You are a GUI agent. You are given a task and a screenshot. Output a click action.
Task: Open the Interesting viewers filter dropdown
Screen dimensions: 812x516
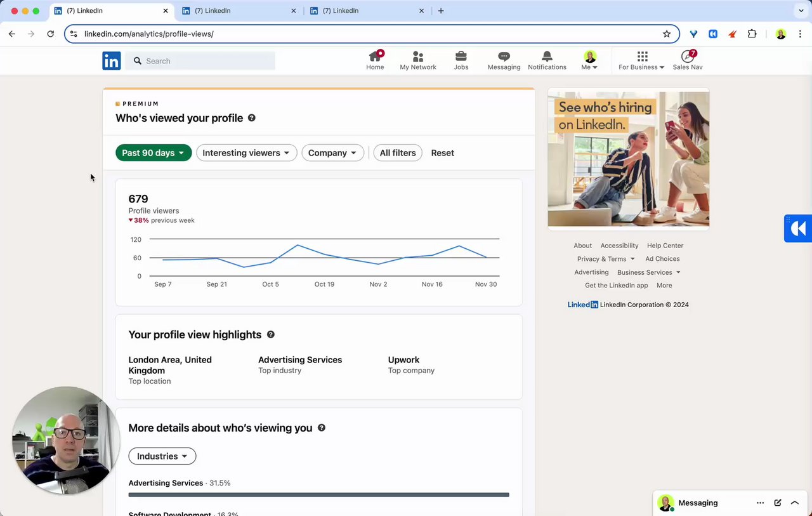246,153
